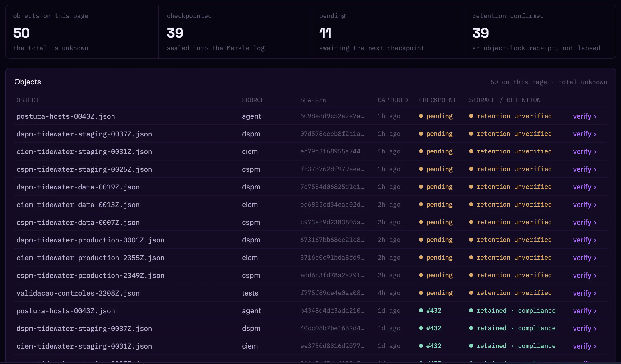The image size is (621, 364).
Task: Click retention unverified for ciem-tidewater-data-0013Z.json
Action: click(x=510, y=204)
